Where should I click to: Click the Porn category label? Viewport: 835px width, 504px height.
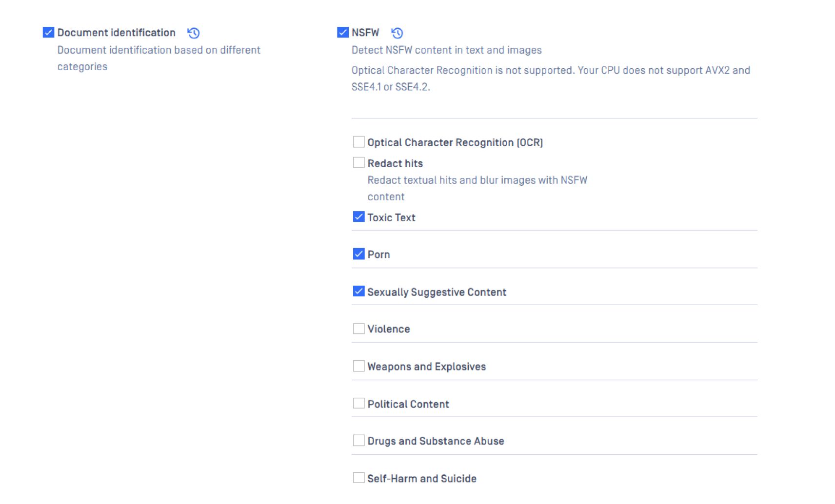click(x=378, y=254)
